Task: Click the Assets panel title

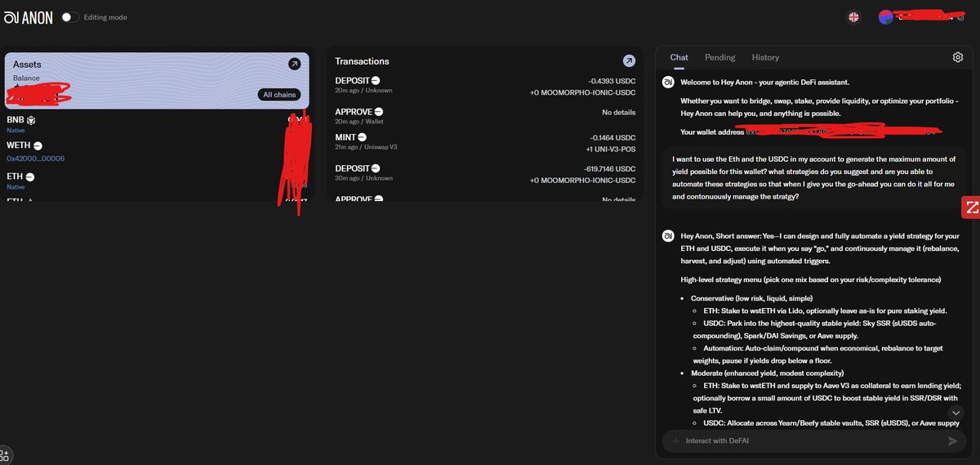Action: coord(27,64)
